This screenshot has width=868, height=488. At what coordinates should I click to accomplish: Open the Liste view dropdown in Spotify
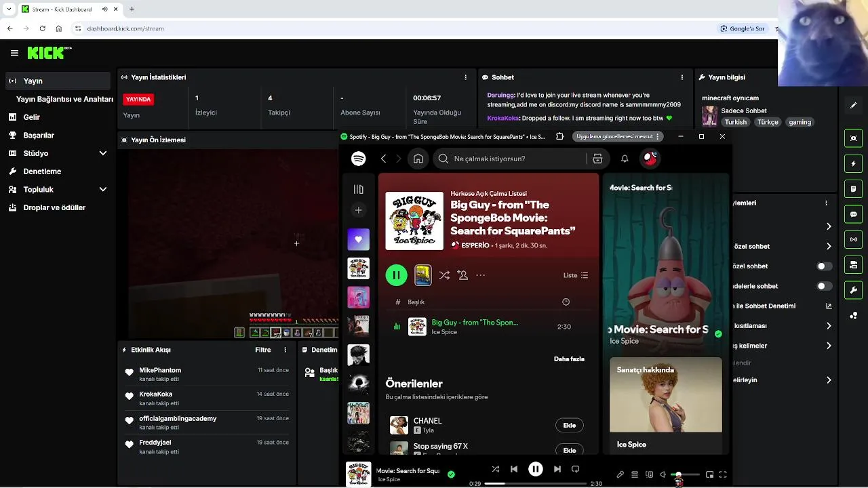tap(576, 275)
